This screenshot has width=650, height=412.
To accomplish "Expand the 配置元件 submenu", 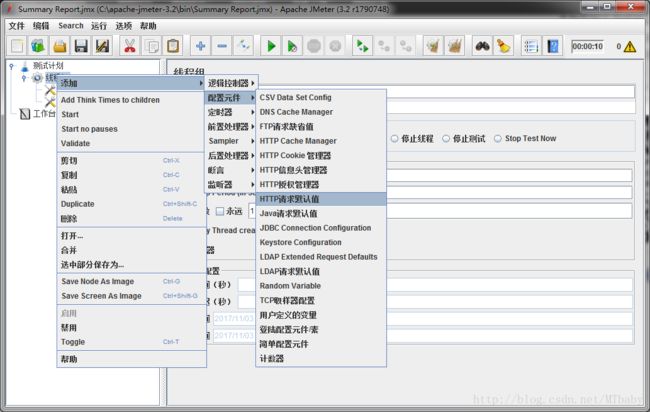I will (230, 98).
